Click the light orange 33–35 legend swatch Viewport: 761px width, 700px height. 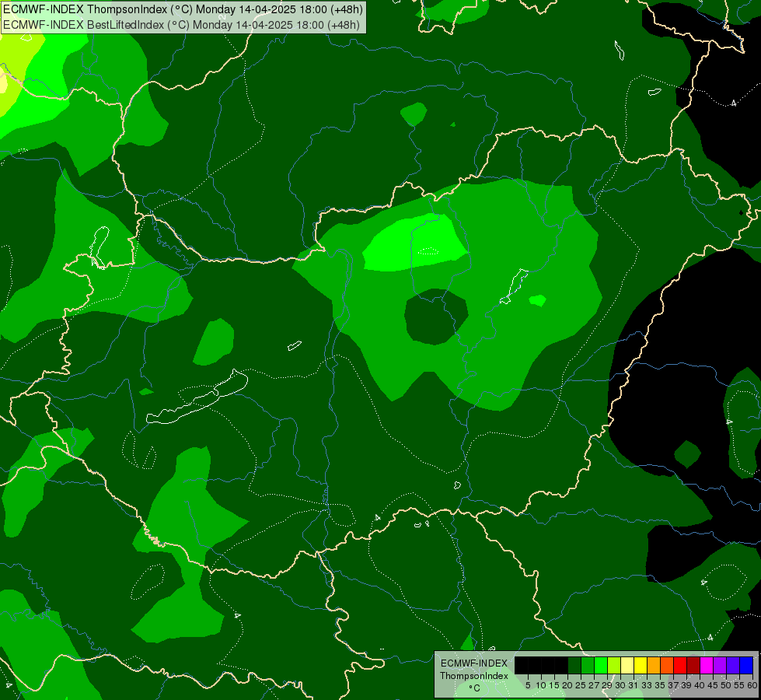[x=654, y=665]
